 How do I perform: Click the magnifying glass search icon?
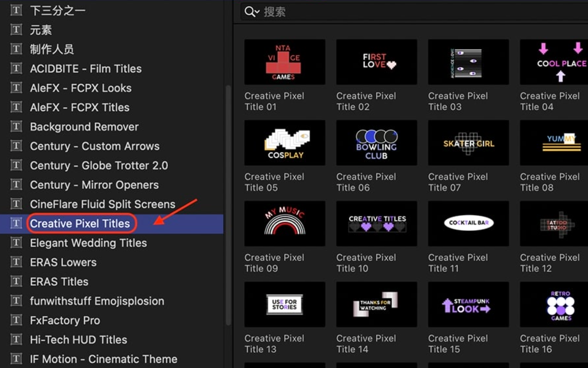[x=249, y=12]
